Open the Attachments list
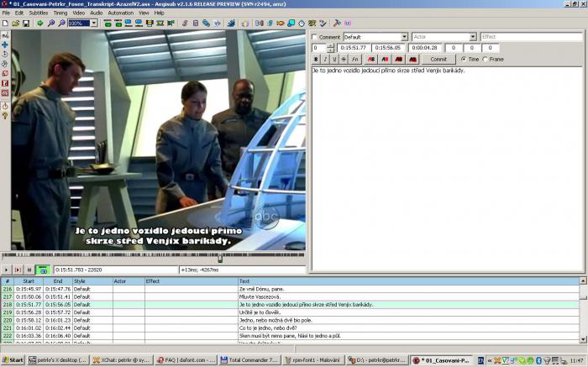Image resolution: width=588 pixels, height=367 pixels. tap(206, 24)
